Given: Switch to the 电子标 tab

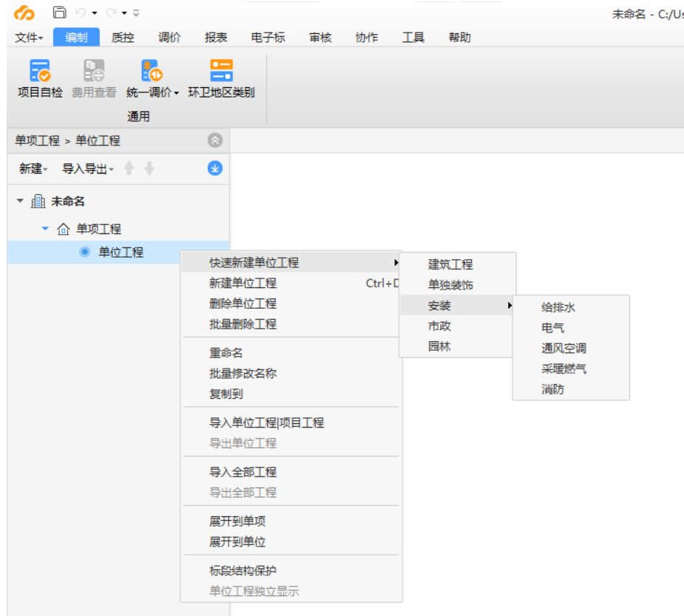Looking at the screenshot, I should tap(268, 38).
